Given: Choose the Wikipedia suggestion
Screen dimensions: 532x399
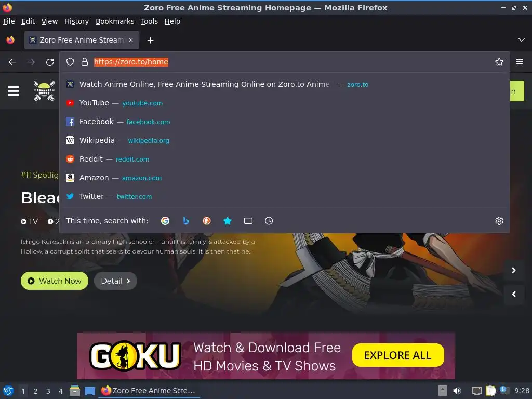Looking at the screenshot, I should point(284,140).
